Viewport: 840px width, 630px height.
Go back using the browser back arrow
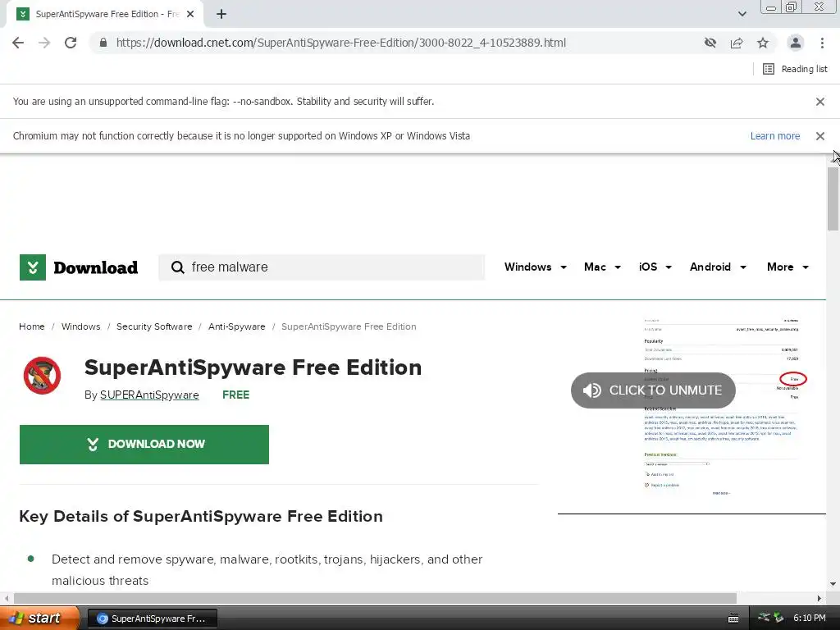click(18, 43)
